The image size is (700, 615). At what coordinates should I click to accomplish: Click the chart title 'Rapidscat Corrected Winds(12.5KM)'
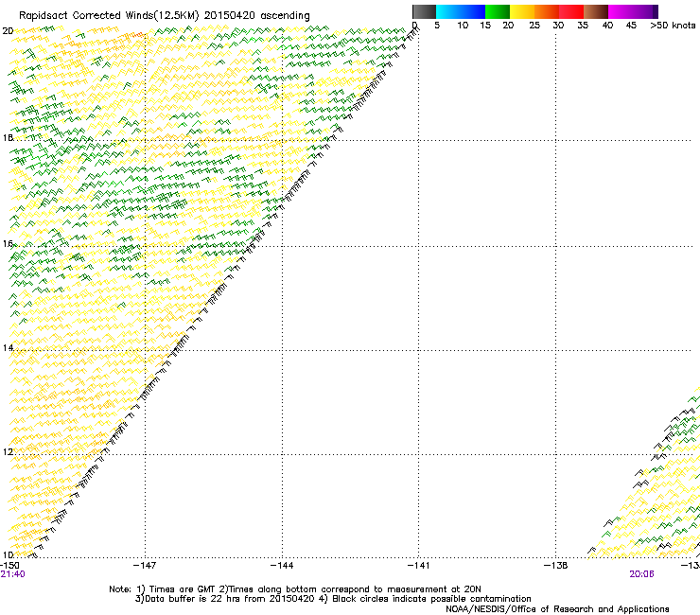pyautogui.click(x=109, y=15)
